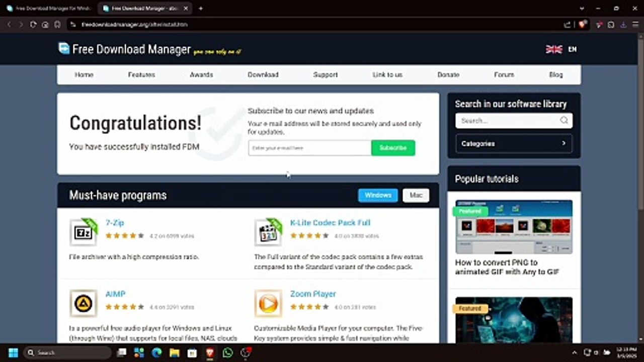The width and height of the screenshot is (644, 362).
Task: Open the Download menu item
Action: click(263, 74)
